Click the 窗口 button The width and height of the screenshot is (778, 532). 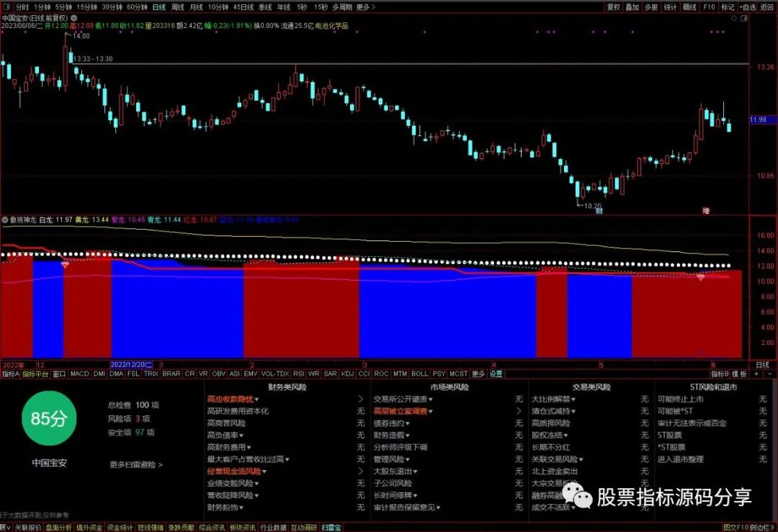59,374
